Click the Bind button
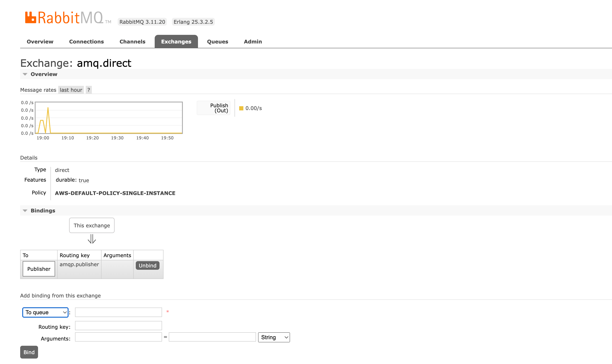Image resolution: width=612 pixels, height=364 pixels. pos(29,352)
